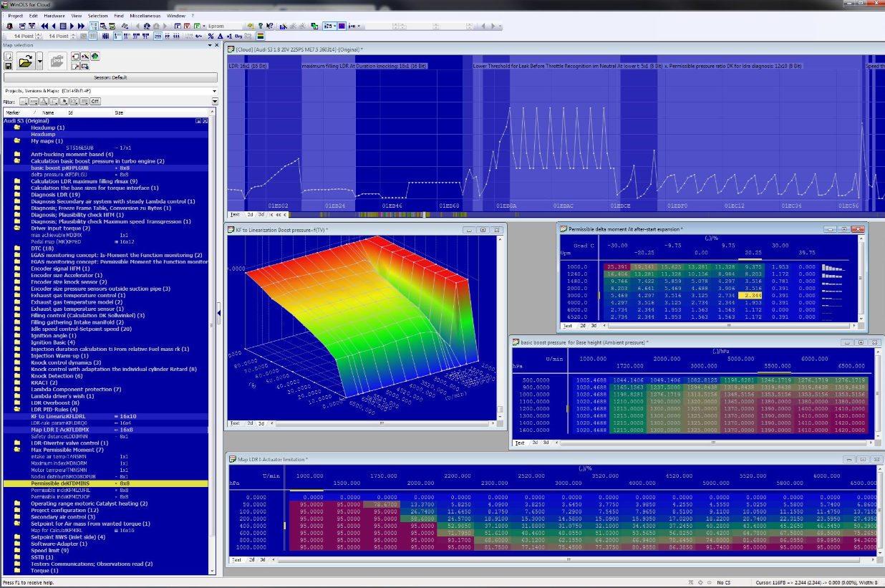The width and height of the screenshot is (885, 588).
Task: Open the Miscellaneous menu
Action: 145,15
